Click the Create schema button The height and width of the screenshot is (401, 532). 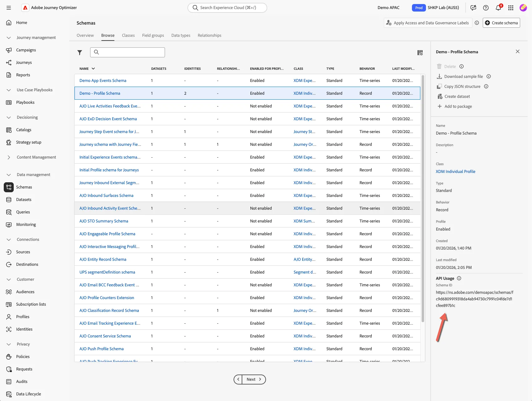[x=501, y=23]
